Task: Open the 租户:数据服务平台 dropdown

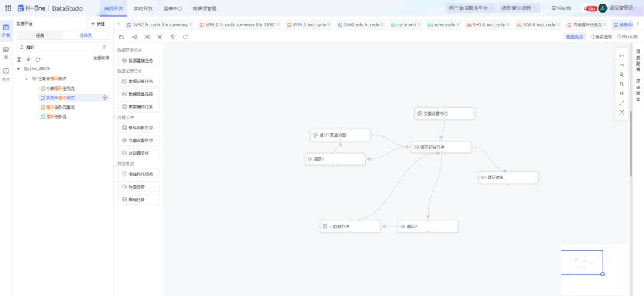Action: point(470,8)
